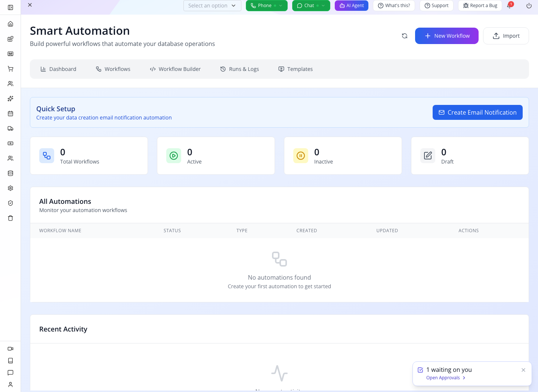This screenshot has width=538, height=392.
Task: Open the shopping cart icon in sidebar
Action: pyautogui.click(x=10, y=69)
